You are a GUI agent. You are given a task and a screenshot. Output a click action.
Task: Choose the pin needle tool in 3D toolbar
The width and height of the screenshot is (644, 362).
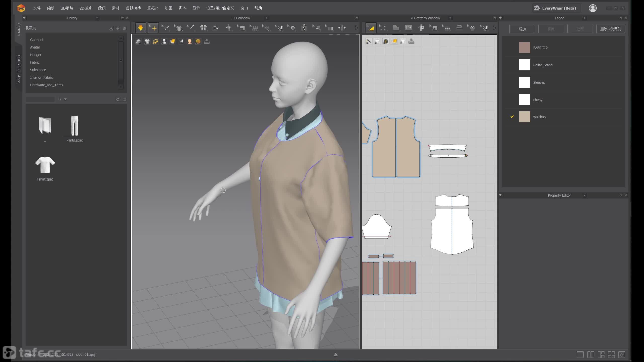pos(191,28)
